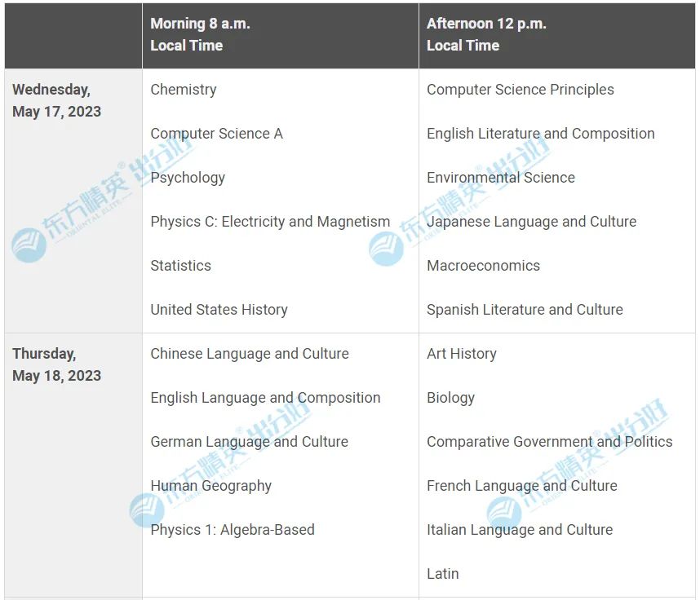Click the Statistics exam entry
Viewport: 700px width, 600px height.
pyautogui.click(x=180, y=266)
